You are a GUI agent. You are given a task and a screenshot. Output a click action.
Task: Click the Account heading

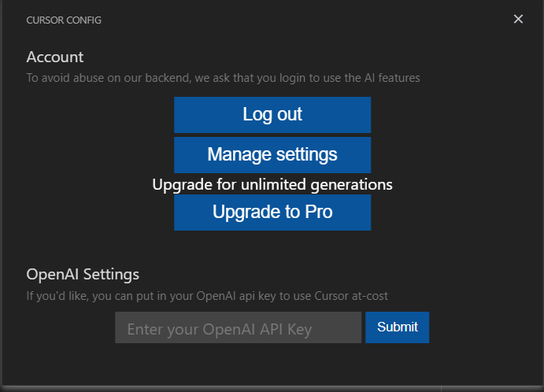(x=55, y=57)
